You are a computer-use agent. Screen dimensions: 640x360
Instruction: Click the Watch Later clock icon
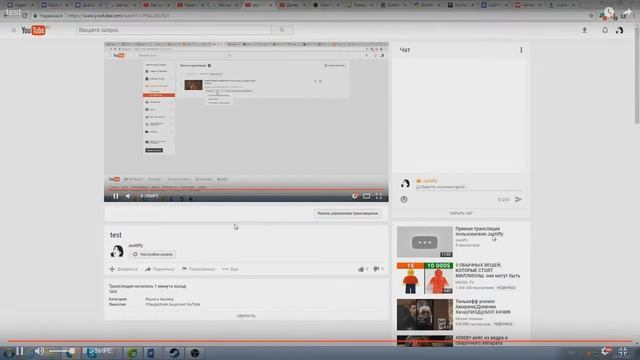click(609, 12)
